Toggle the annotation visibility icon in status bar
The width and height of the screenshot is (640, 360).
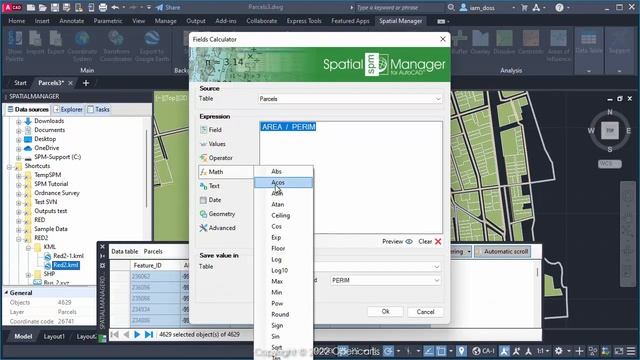tap(504, 351)
